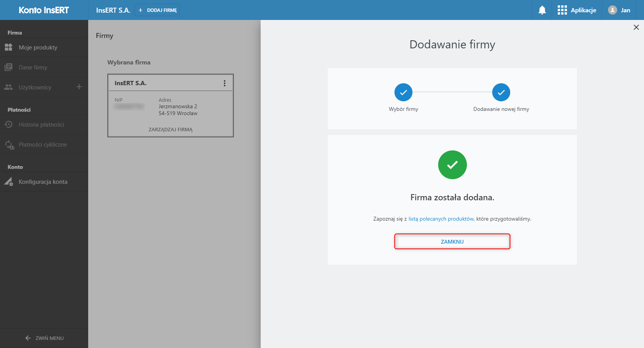Click the Płatności section header in sidebar

19,110
